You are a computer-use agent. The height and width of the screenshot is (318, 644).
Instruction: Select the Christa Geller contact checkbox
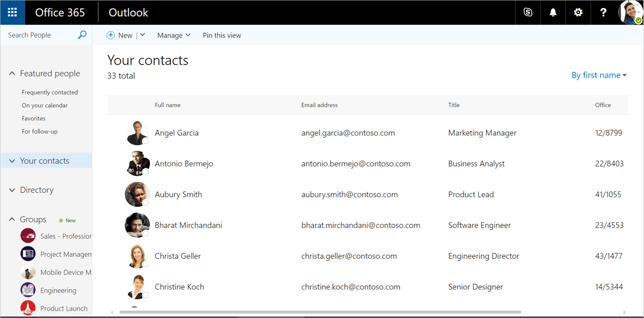(x=145, y=264)
